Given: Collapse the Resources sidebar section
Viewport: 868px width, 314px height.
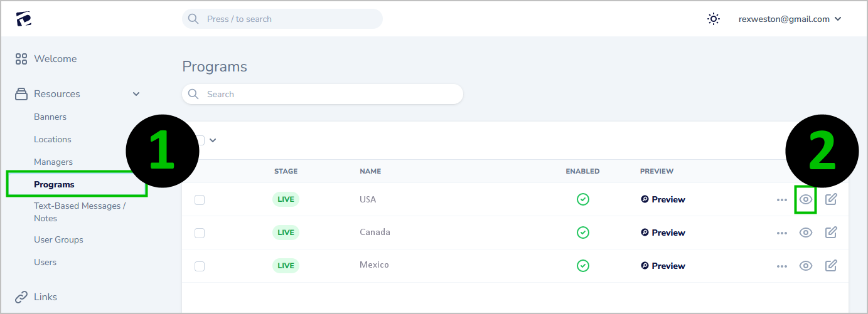Looking at the screenshot, I should [136, 94].
